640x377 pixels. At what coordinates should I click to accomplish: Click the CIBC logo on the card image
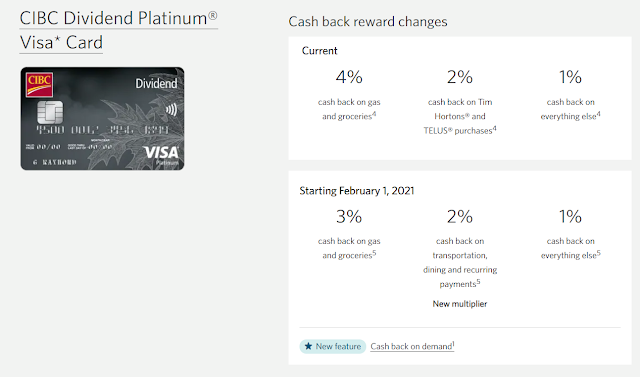39,85
